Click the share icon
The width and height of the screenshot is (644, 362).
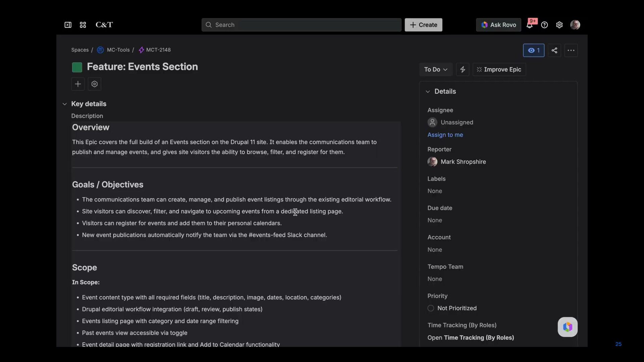click(554, 50)
